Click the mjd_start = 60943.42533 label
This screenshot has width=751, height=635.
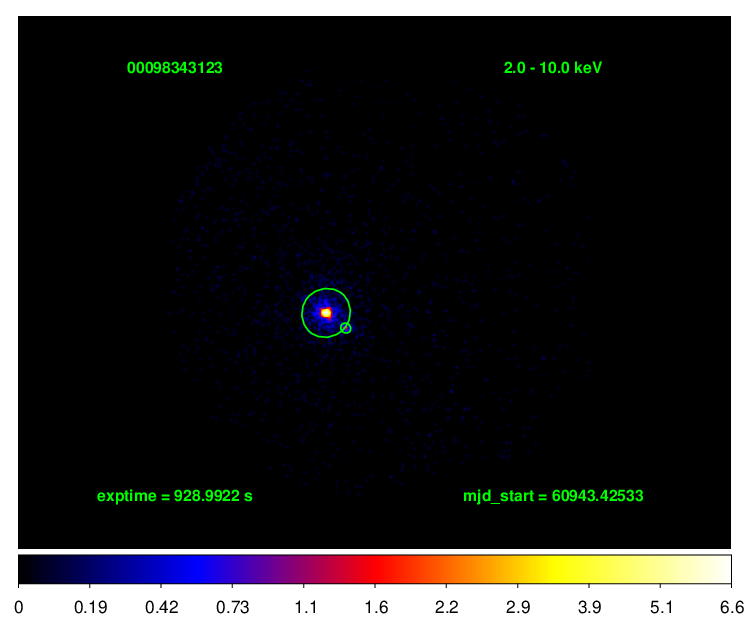click(552, 496)
